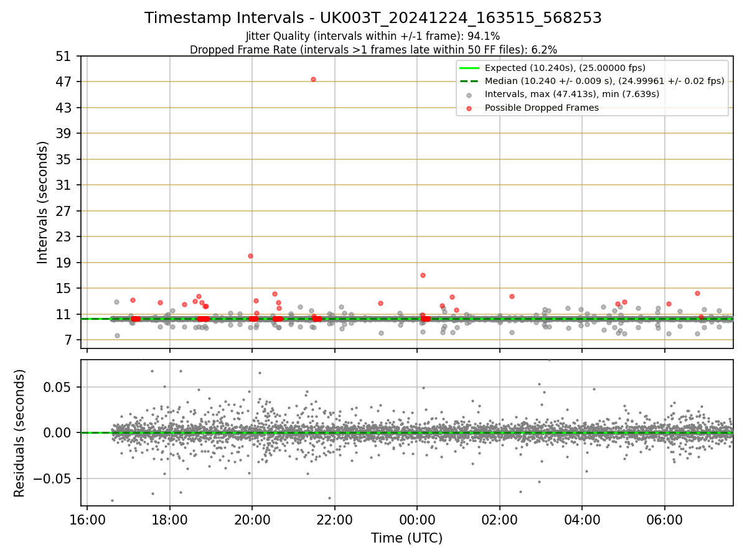Image resolution: width=747 pixels, height=560 pixels.
Task: Click the '7' tick label on the intervals axis
Action: (67, 340)
